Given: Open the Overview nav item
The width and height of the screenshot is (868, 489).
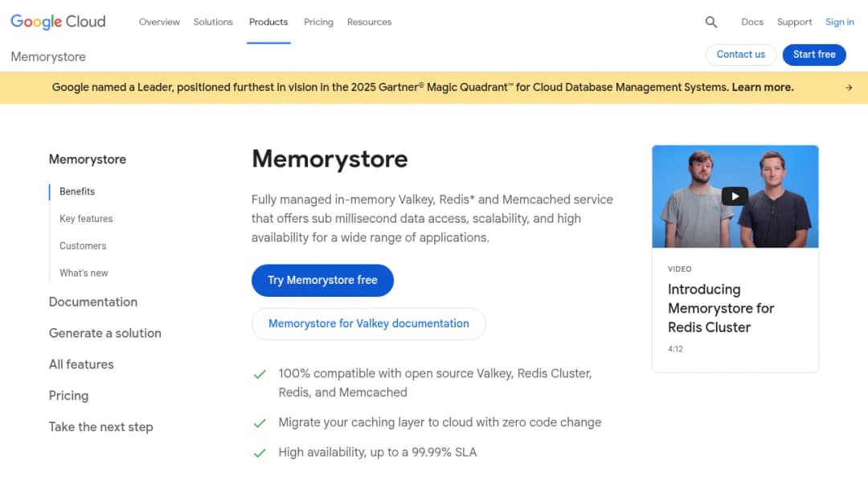Looking at the screenshot, I should tap(159, 23).
